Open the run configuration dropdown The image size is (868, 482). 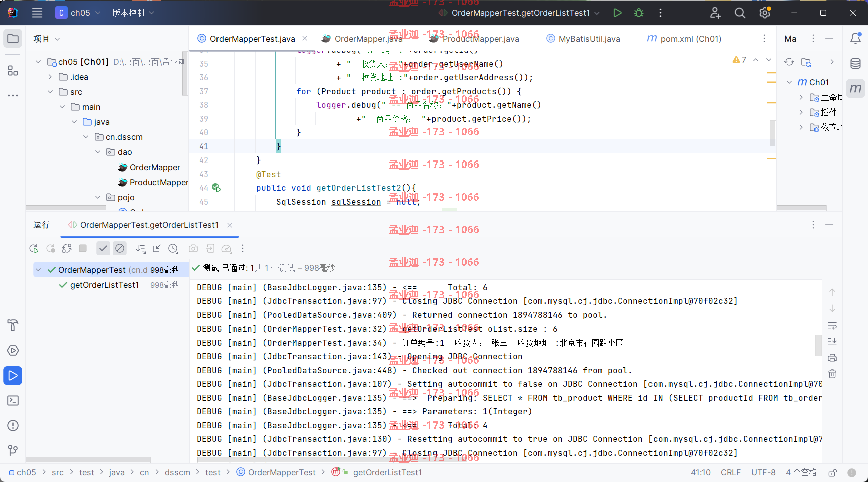519,13
